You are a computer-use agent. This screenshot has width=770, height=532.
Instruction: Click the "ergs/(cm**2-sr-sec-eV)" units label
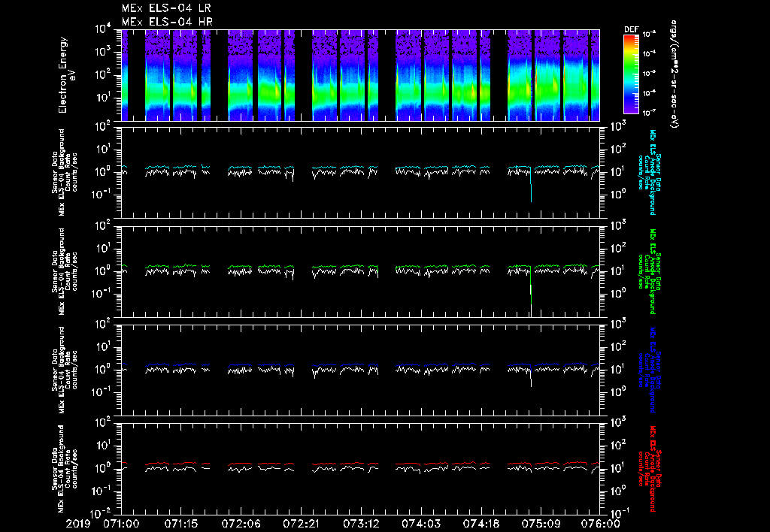pos(675,74)
